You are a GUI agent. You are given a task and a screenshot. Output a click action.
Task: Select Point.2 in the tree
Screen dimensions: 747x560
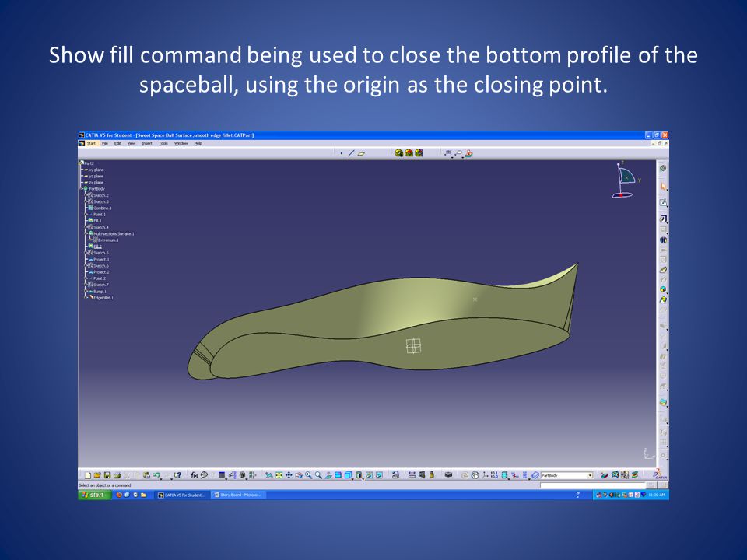98,278
